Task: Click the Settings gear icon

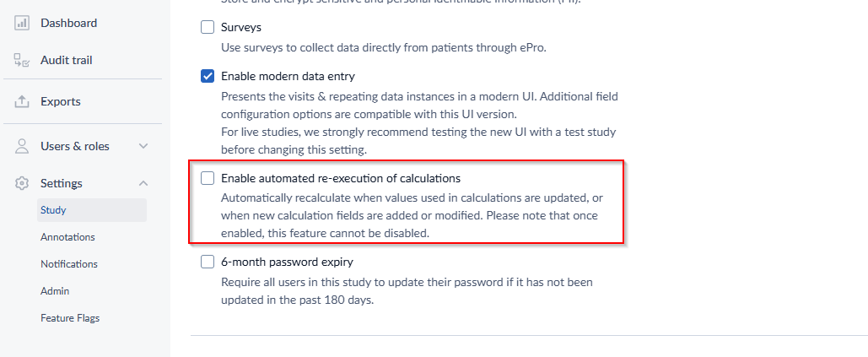Action: pos(22,183)
